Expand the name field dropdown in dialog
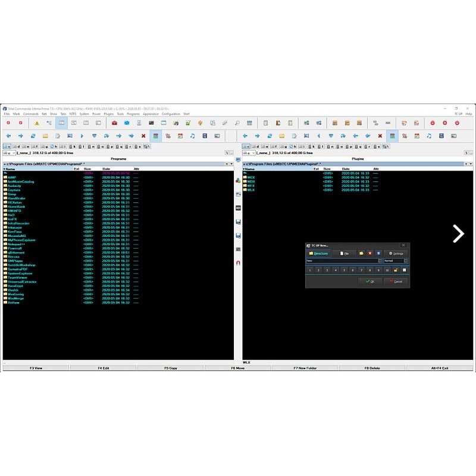 pos(380,261)
